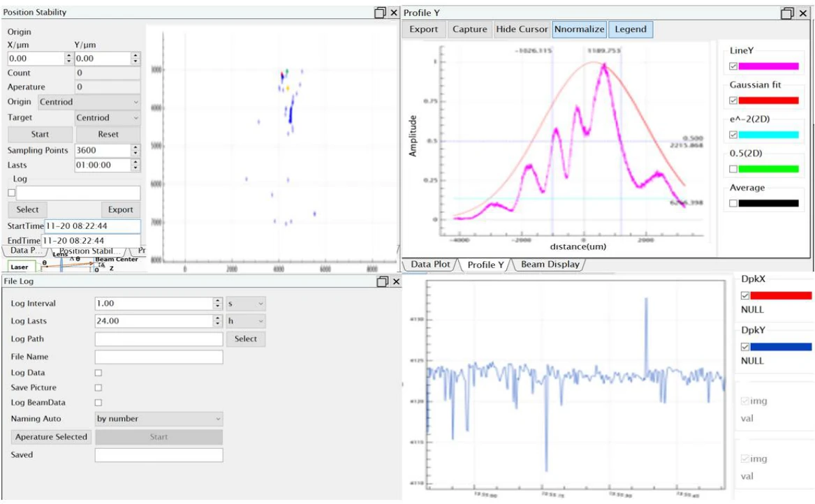Click the Start button in Position Stability

(x=40, y=134)
